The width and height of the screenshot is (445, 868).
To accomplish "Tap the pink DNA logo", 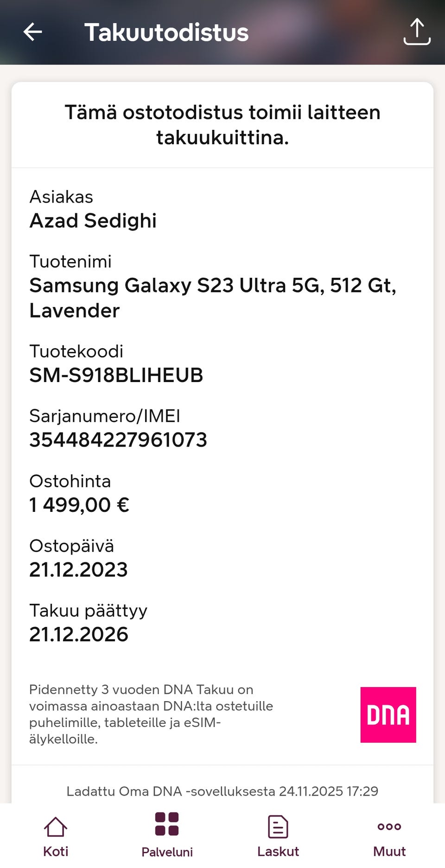I will [388, 715].
